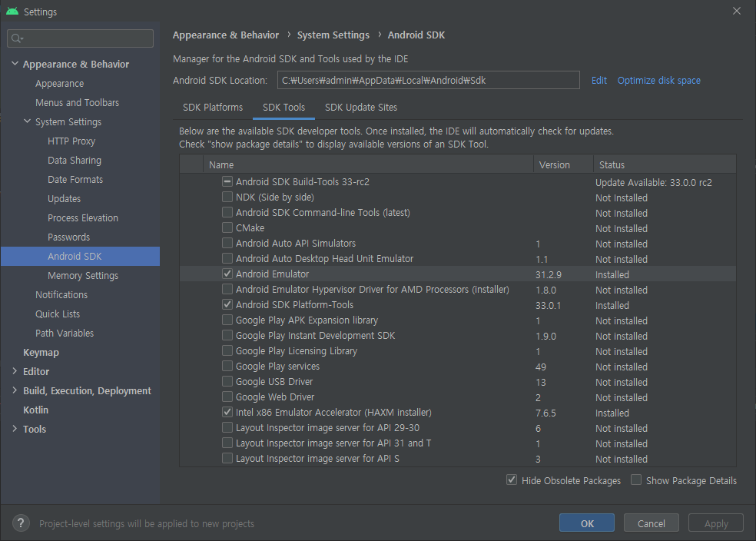Select Google Play Licensing Library row

click(458, 351)
